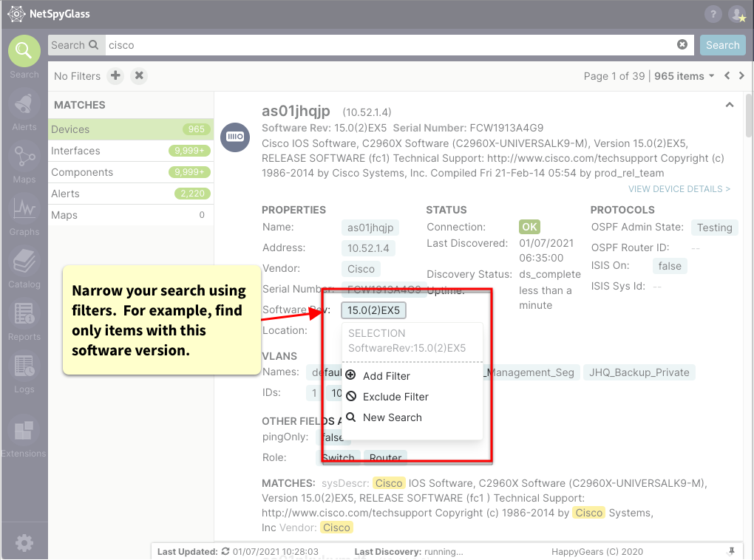Viewport: 754px width, 560px height.
Task: Open VIEW DEVICE DETAILS link
Action: [x=679, y=189]
